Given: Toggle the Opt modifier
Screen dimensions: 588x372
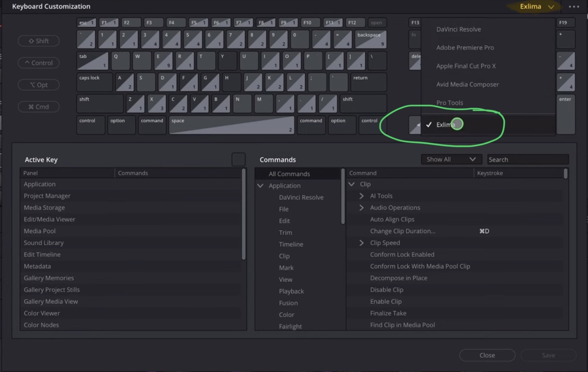Looking at the screenshot, I should (x=38, y=85).
